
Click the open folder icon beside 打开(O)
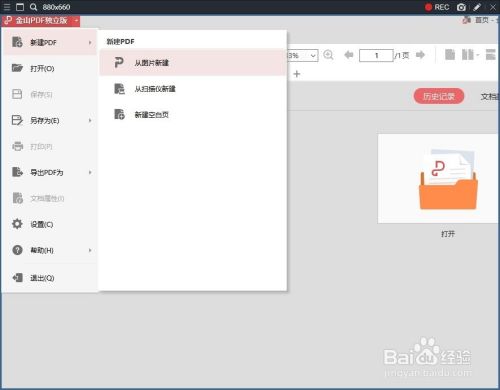(17, 68)
